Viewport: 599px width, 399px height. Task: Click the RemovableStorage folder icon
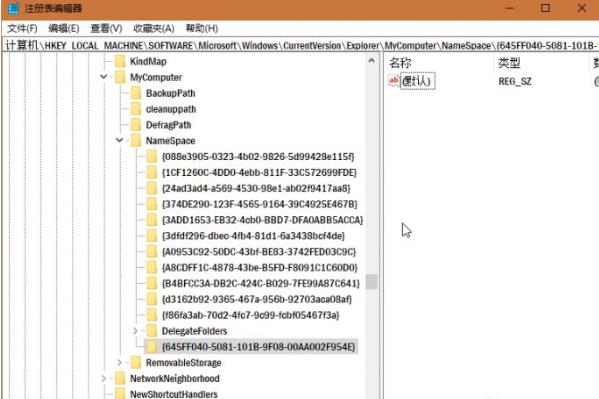click(136, 362)
